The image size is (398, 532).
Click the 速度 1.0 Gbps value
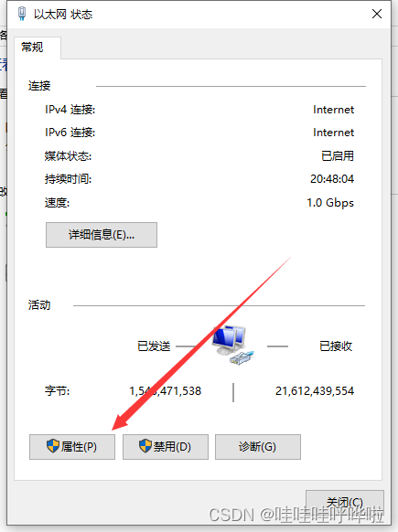coord(330,203)
